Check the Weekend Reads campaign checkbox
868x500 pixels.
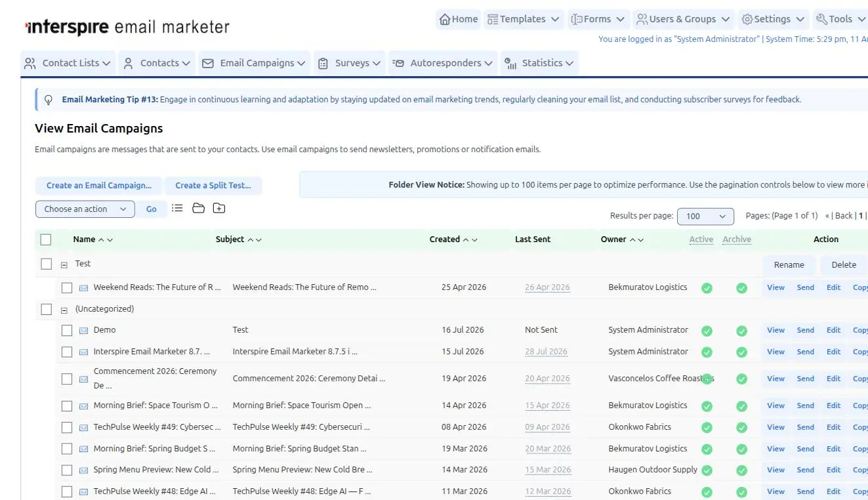(67, 287)
